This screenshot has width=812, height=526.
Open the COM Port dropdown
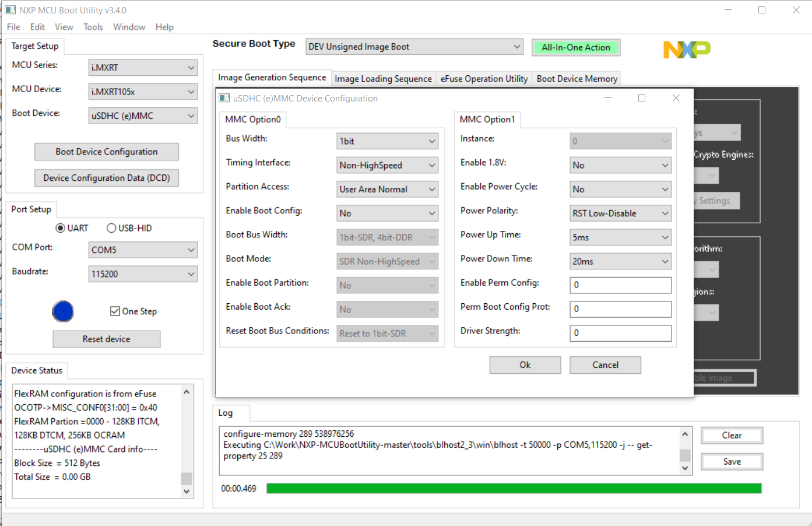(x=143, y=250)
